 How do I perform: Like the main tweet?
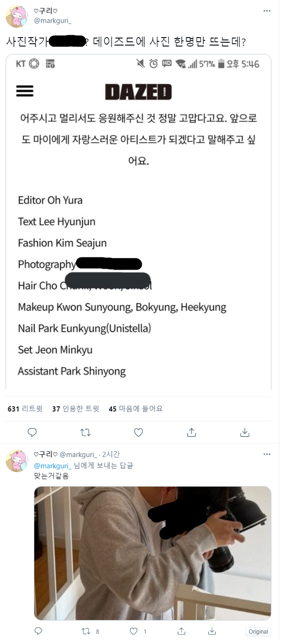[x=139, y=432]
